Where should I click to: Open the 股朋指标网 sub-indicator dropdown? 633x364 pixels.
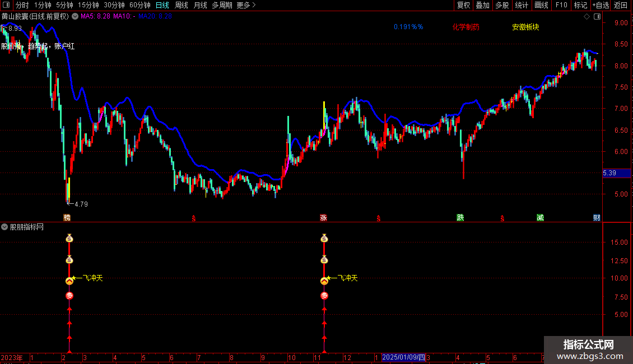(x=4, y=227)
